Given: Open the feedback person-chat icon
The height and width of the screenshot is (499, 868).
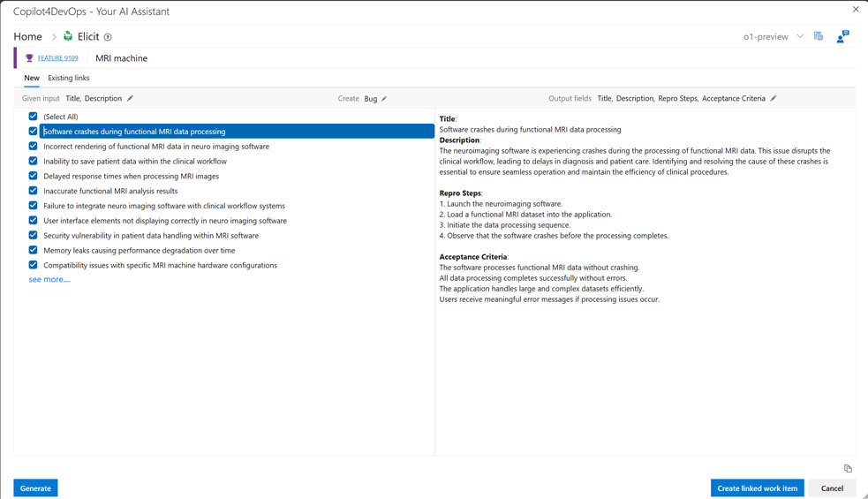Looking at the screenshot, I should [x=842, y=36].
